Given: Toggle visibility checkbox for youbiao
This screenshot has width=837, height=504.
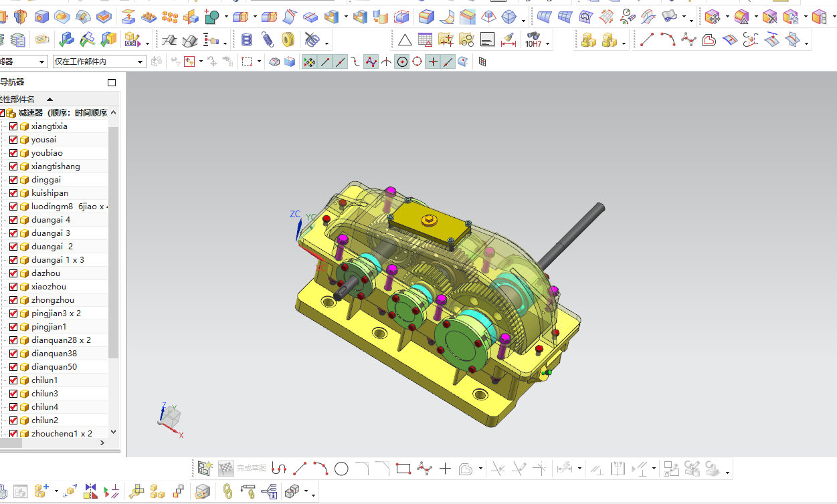Looking at the screenshot, I should (x=13, y=153).
